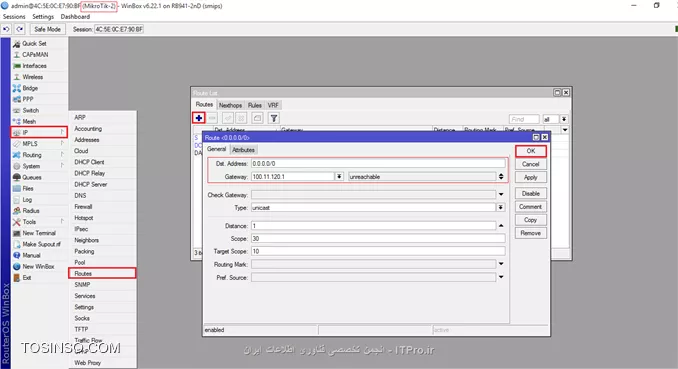Open Queues from sidebar
Image resolution: width=678 pixels, height=369 pixels.
32,177
